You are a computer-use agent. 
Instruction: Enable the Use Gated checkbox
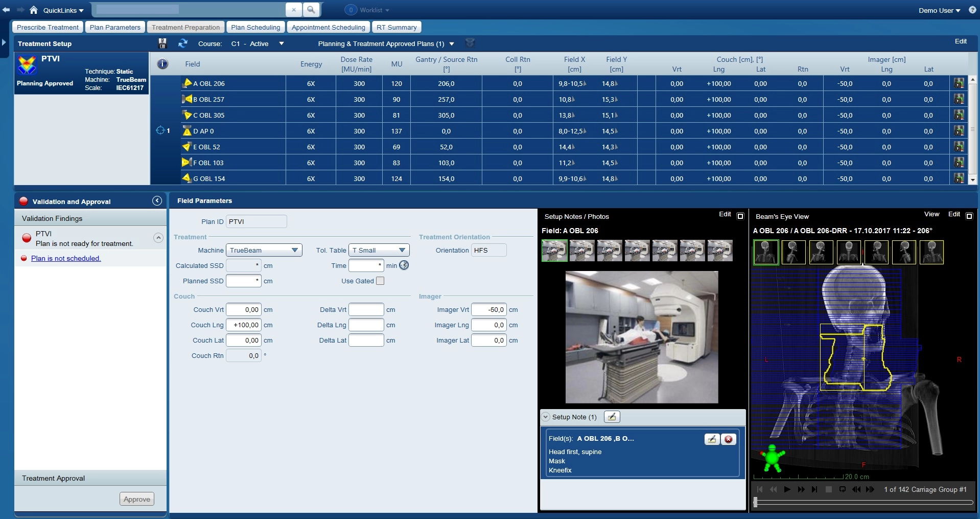(x=380, y=281)
